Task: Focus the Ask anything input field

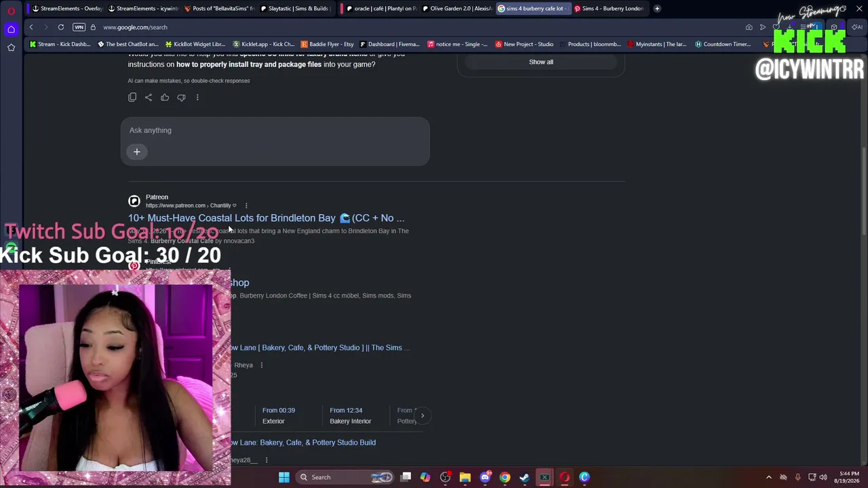Action: tap(275, 130)
